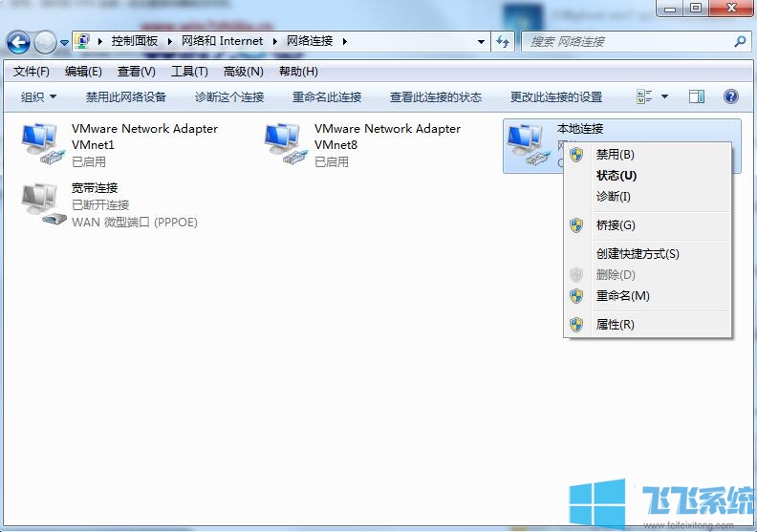Click the blue help question mark icon
Viewport: 757px width, 532px height.
[731, 96]
